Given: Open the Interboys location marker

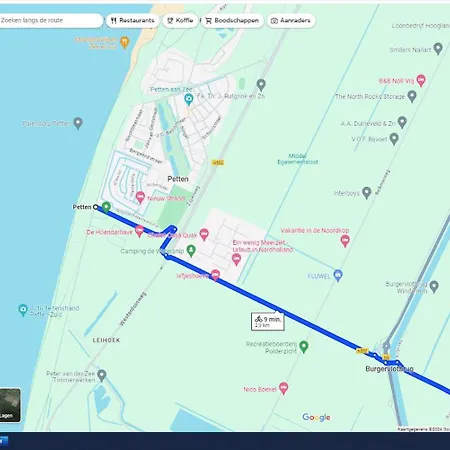Looking at the screenshot, I should click(367, 193).
